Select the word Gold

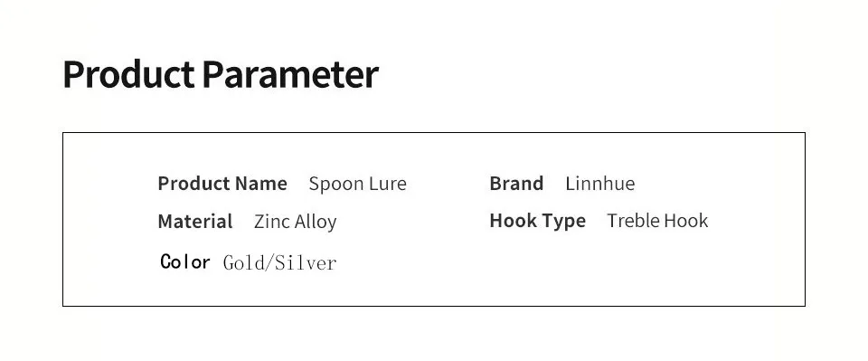pos(243,263)
